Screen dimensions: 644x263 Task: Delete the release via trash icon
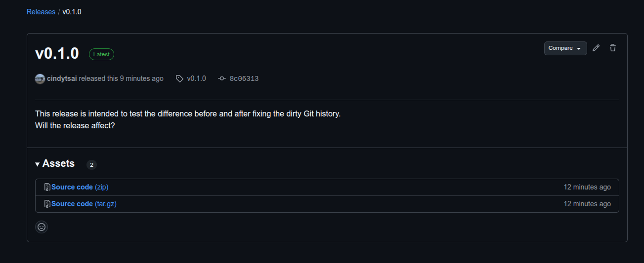(613, 48)
